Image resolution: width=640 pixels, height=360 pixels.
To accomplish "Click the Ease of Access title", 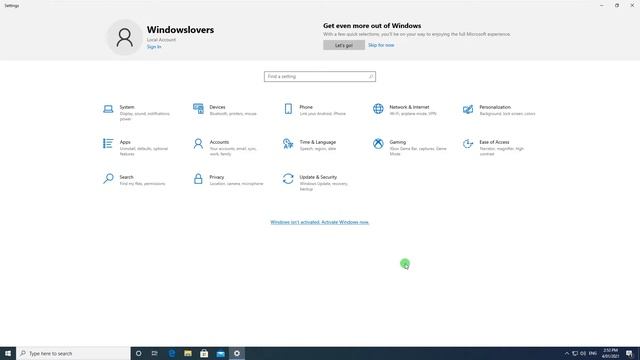I will click(x=494, y=142).
